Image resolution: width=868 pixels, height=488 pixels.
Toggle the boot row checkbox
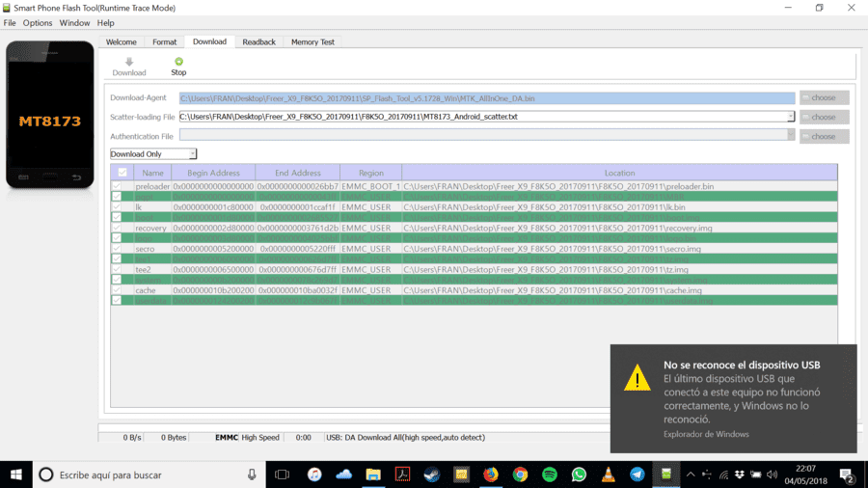point(117,217)
